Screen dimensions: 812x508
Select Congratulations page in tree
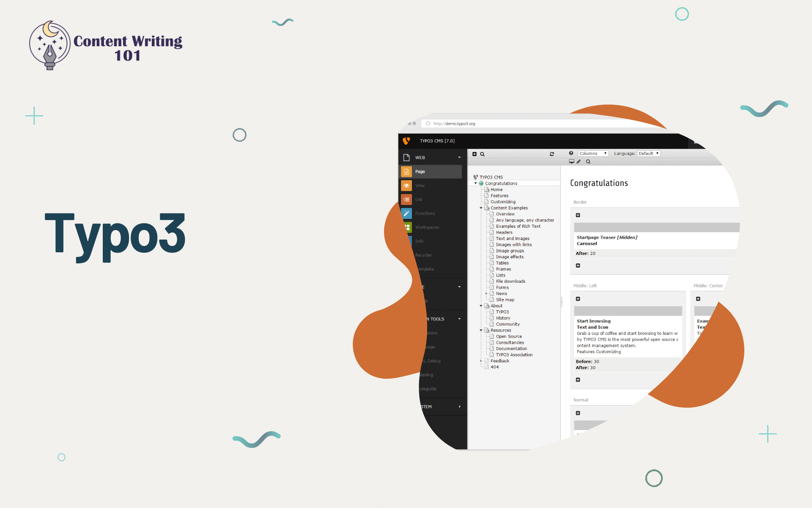click(501, 183)
